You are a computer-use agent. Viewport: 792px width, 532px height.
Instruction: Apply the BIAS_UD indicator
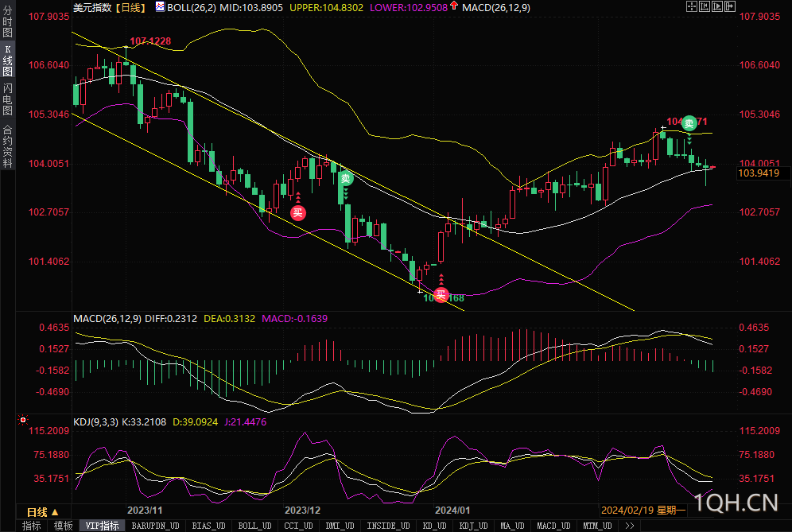coord(208,526)
